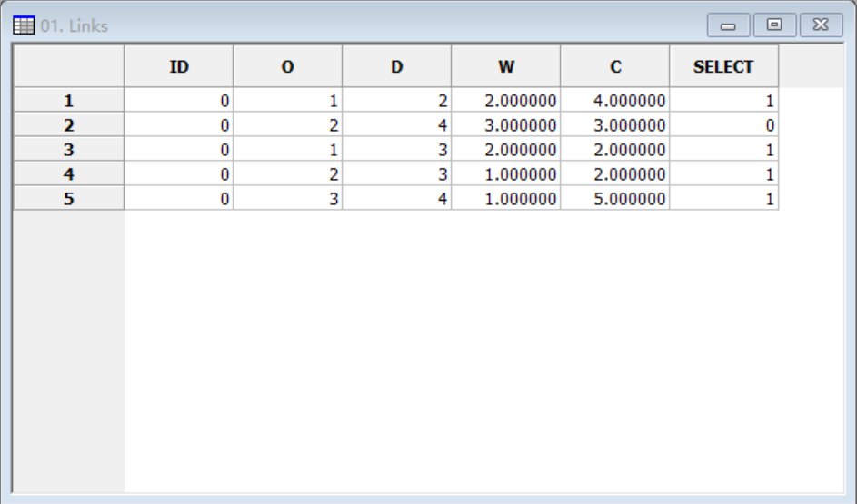Screen dimensions: 857x504
Task: Select the O column header
Action: 287,66
